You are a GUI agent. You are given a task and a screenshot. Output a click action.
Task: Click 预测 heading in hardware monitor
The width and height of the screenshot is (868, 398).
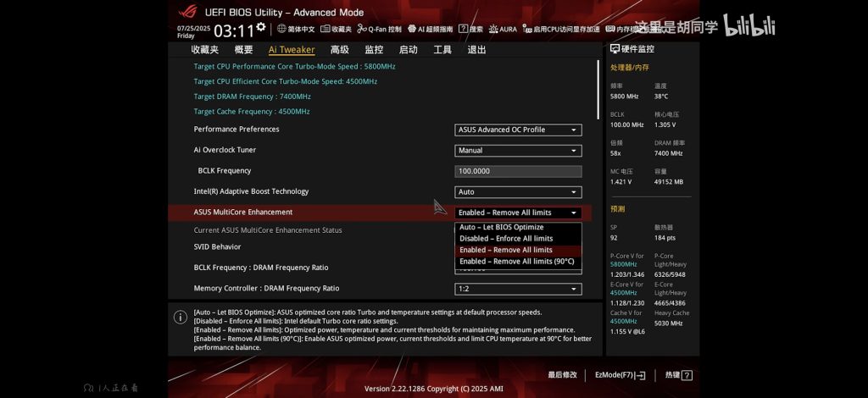tap(618, 209)
